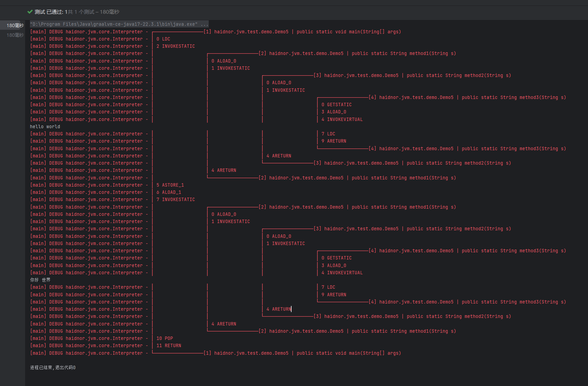Screen dimensions: 588x386
Task: Click the '11 RETURN' instruction
Action: pos(169,345)
